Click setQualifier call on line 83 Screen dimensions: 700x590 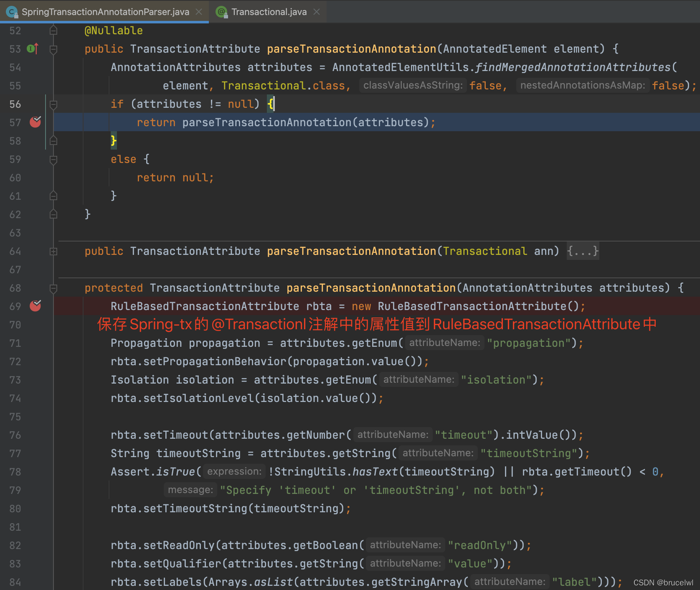pyautogui.click(x=182, y=564)
